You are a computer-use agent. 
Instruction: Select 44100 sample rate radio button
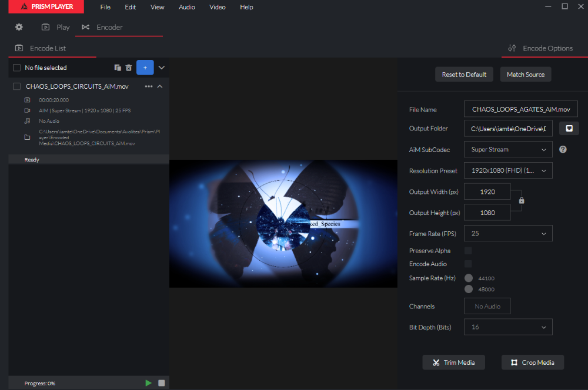tap(469, 278)
